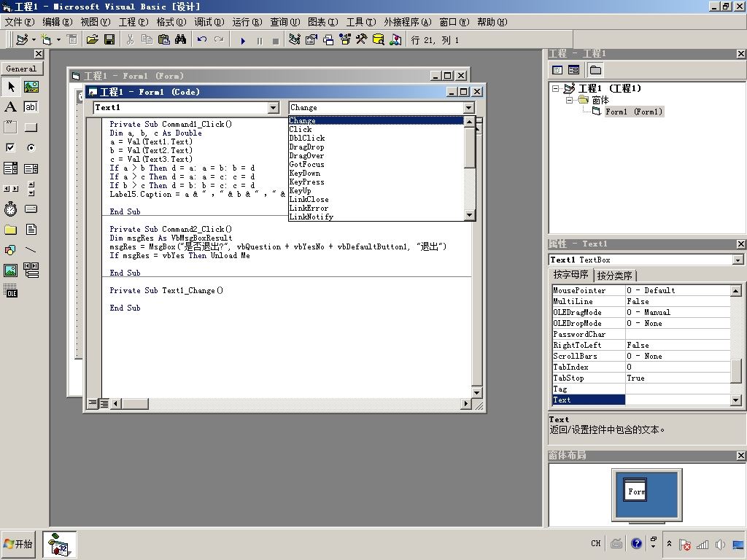The image size is (747, 560).
Task: Toggle Folders in the project panel
Action: (595, 70)
